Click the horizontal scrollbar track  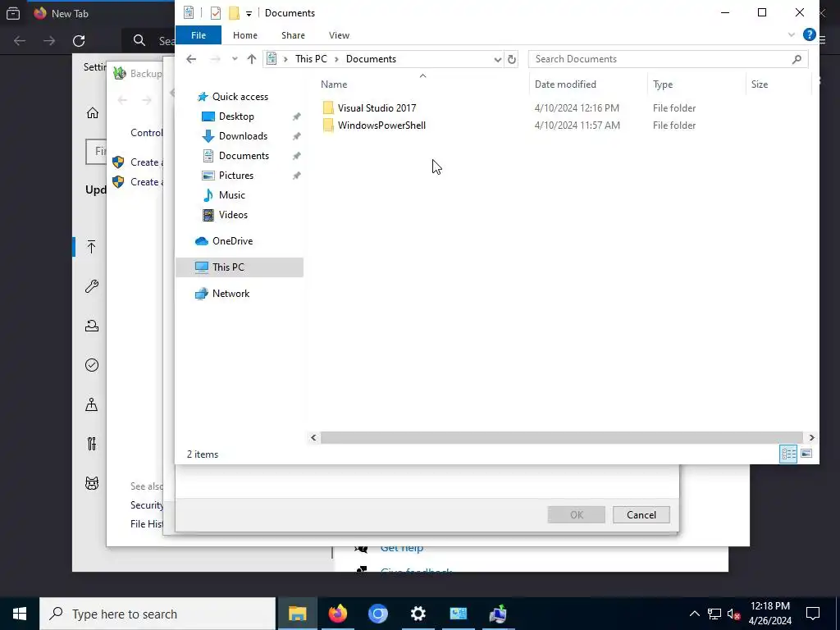click(x=561, y=438)
